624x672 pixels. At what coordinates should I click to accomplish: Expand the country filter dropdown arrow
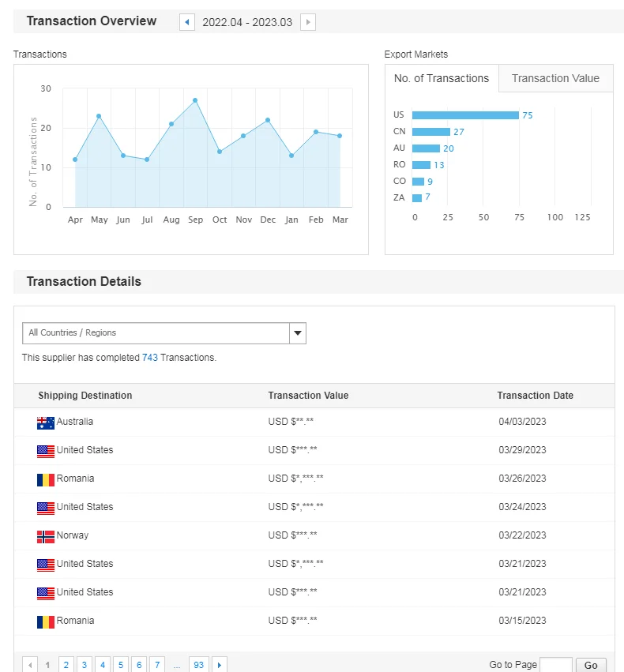pyautogui.click(x=298, y=333)
